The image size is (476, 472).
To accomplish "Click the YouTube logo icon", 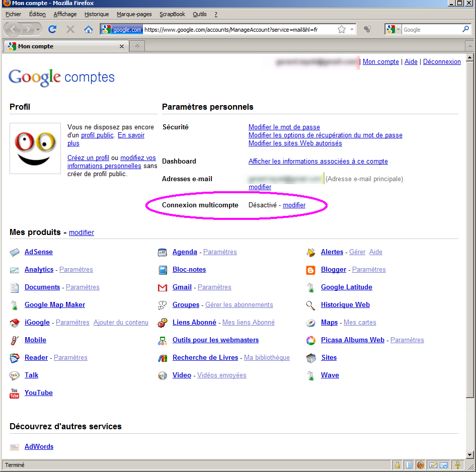I will tap(15, 393).
